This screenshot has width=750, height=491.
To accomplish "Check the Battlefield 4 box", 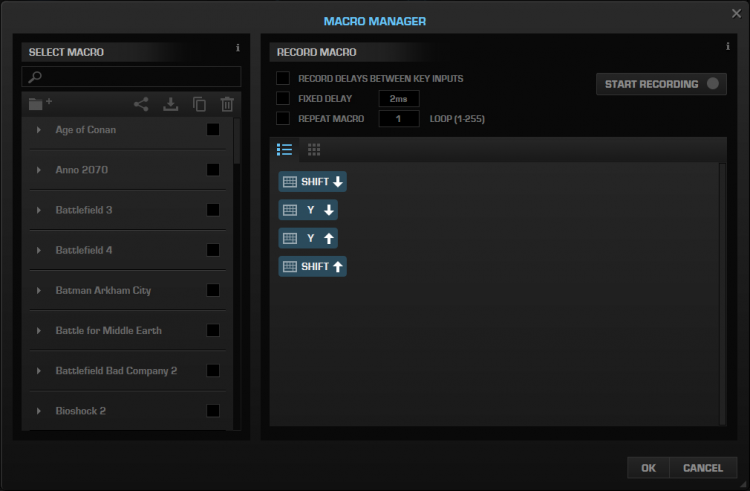I will tap(213, 250).
